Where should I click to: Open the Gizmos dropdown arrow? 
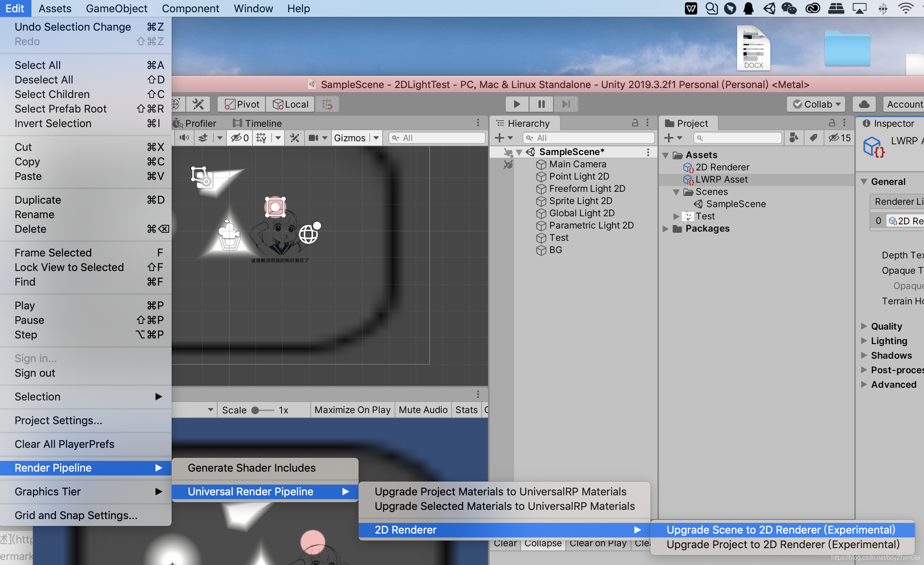click(x=376, y=138)
